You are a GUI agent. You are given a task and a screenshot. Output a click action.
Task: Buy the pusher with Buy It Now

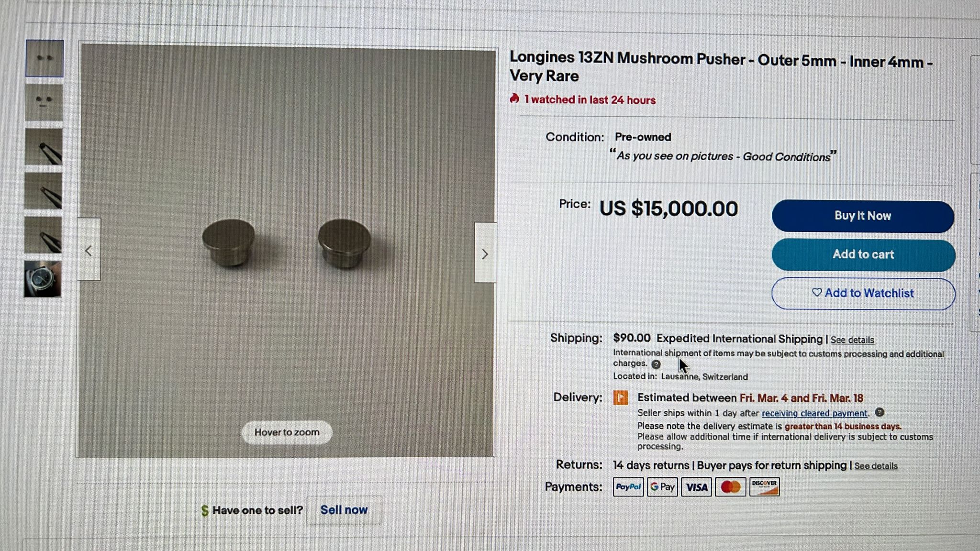pos(863,216)
